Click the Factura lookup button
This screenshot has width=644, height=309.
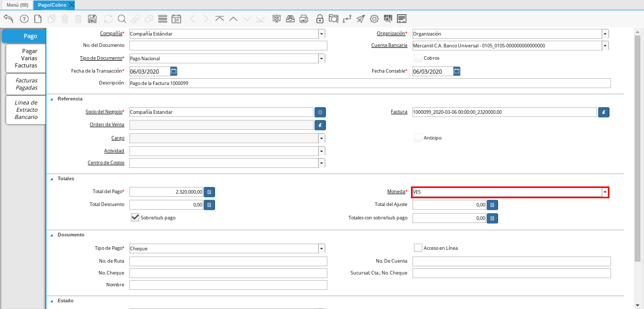click(604, 112)
